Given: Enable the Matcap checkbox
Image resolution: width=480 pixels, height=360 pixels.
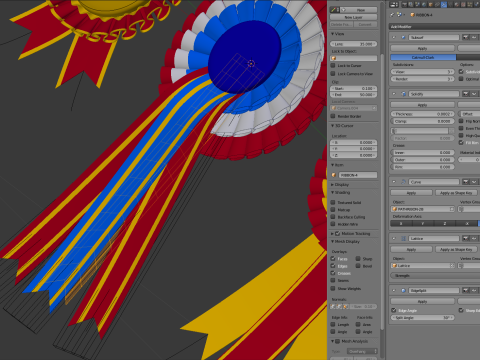Looking at the screenshot, I should 333,210.
